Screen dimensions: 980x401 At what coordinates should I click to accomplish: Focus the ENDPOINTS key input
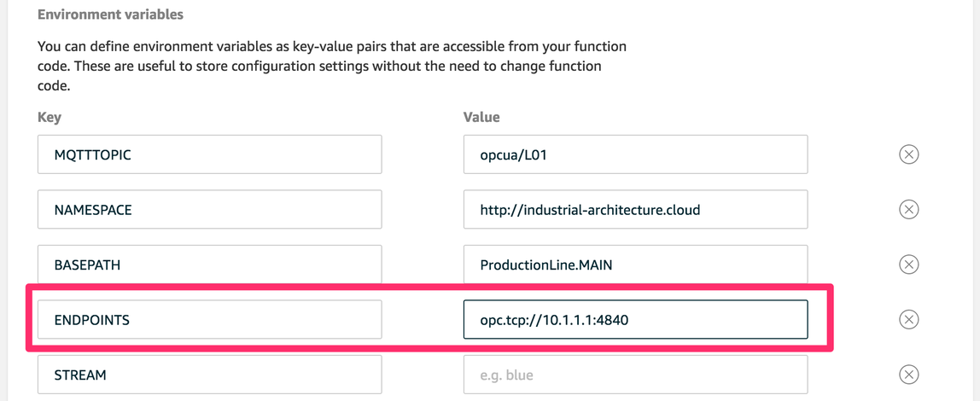tap(209, 319)
